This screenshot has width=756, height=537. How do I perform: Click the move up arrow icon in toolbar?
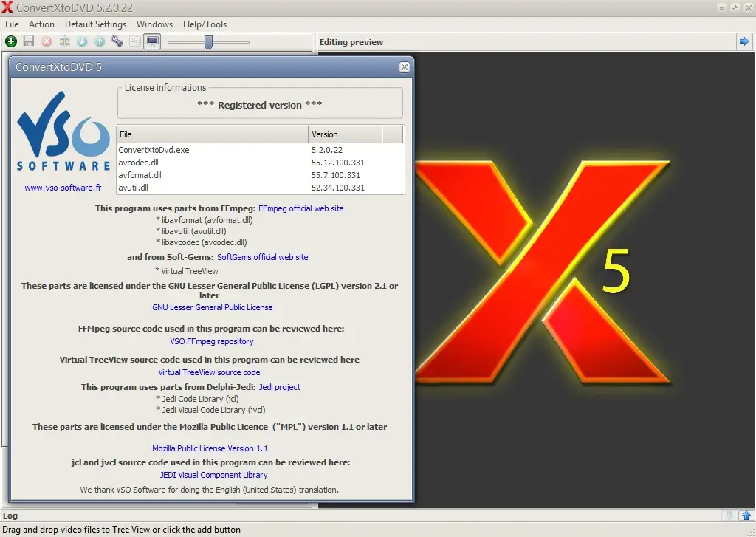click(x=100, y=41)
